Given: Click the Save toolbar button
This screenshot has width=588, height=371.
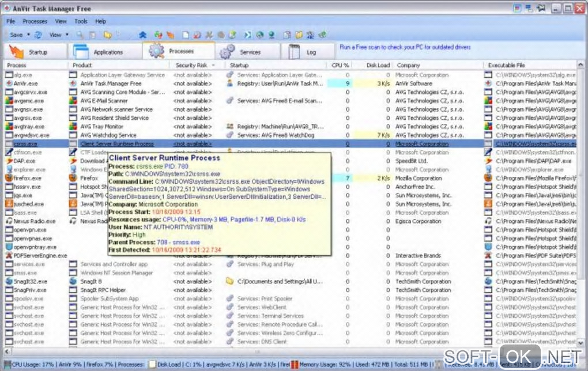Looking at the screenshot, I should click(16, 35).
